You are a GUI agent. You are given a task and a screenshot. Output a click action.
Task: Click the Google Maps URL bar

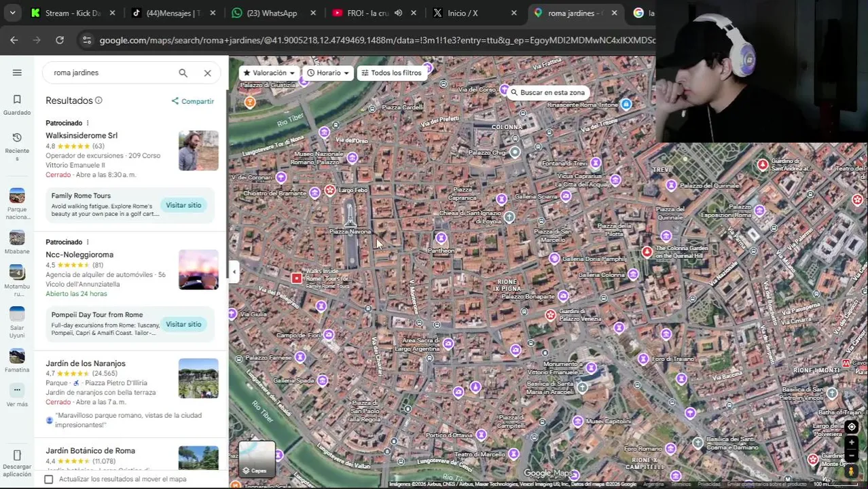click(x=377, y=40)
